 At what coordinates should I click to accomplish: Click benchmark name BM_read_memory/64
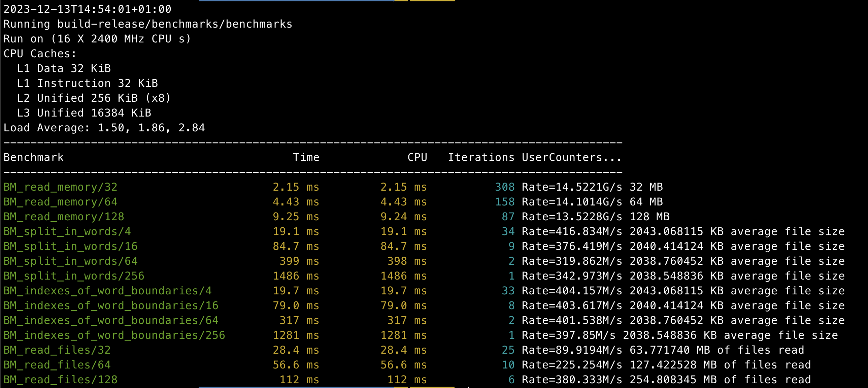[x=60, y=202]
